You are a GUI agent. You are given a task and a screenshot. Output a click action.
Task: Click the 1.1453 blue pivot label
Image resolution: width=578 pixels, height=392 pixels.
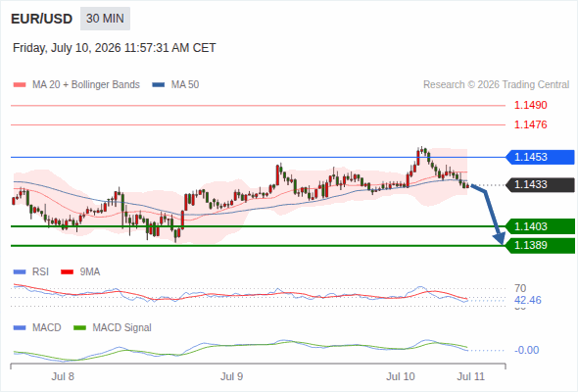[540, 157]
